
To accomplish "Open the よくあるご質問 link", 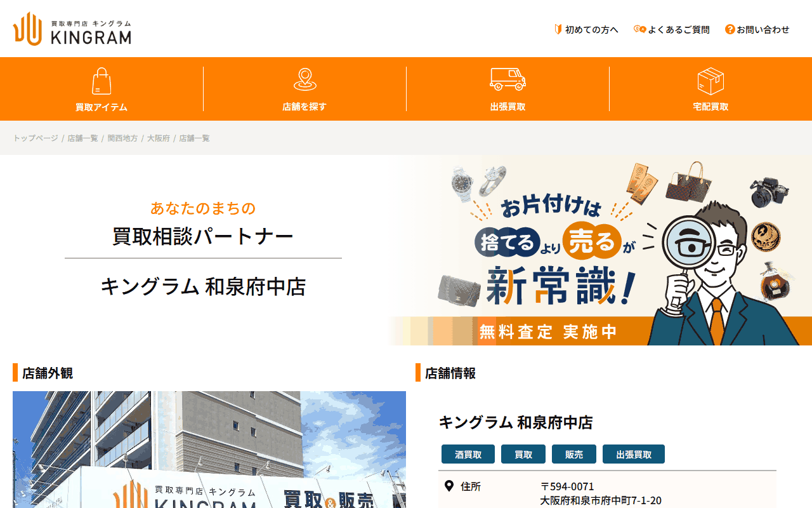I will (679, 29).
